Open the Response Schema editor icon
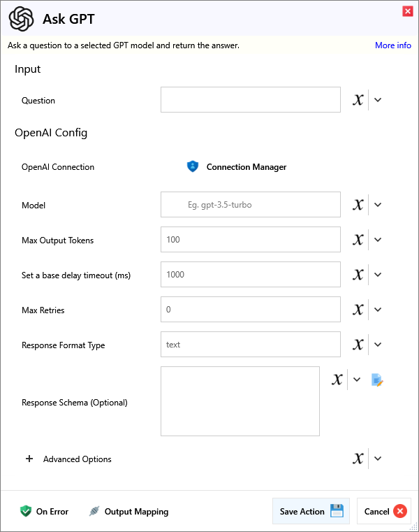The width and height of the screenshot is (419, 532). (378, 380)
